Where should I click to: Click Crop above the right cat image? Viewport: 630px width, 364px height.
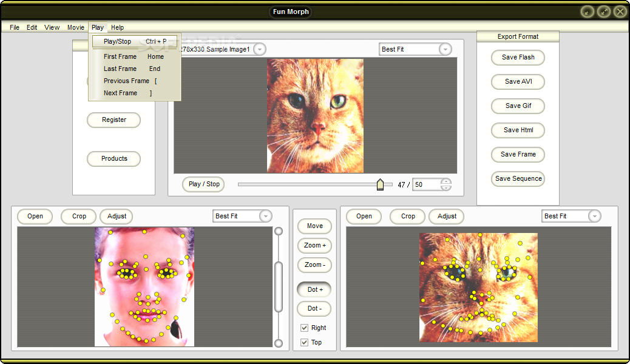(x=408, y=216)
